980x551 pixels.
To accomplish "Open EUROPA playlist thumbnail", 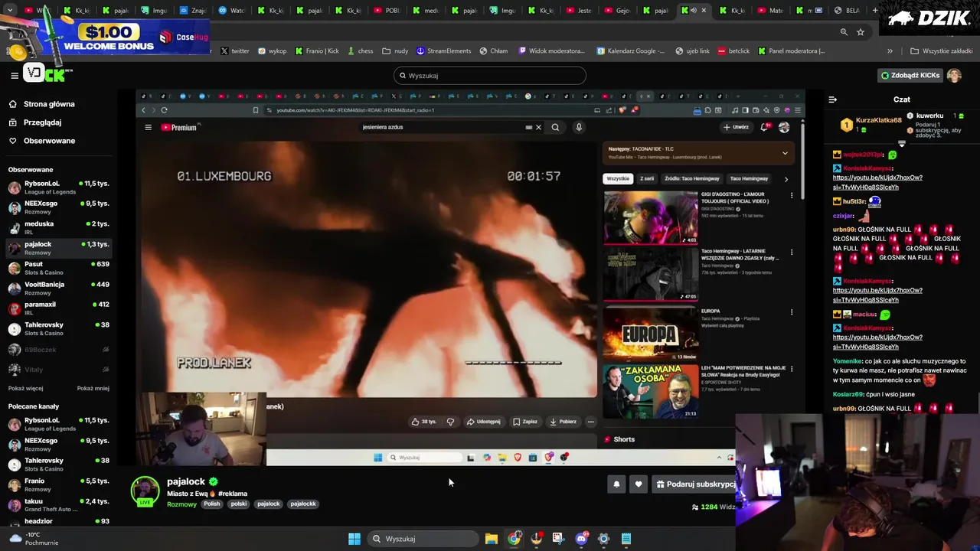I will 651,334.
